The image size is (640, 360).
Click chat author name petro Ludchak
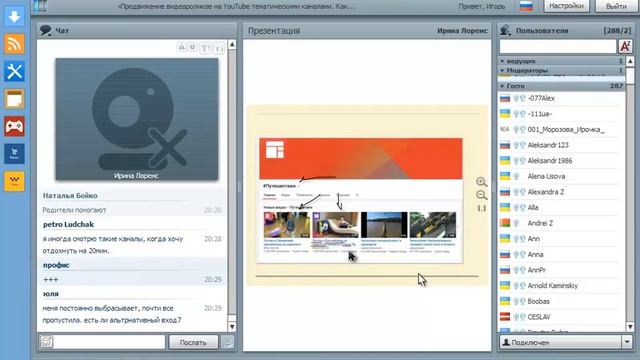click(68, 224)
